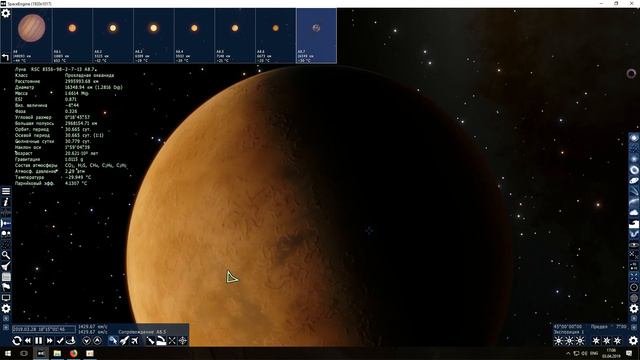640x360 pixels.
Task: Open taskbar notification center
Action: coord(630,353)
